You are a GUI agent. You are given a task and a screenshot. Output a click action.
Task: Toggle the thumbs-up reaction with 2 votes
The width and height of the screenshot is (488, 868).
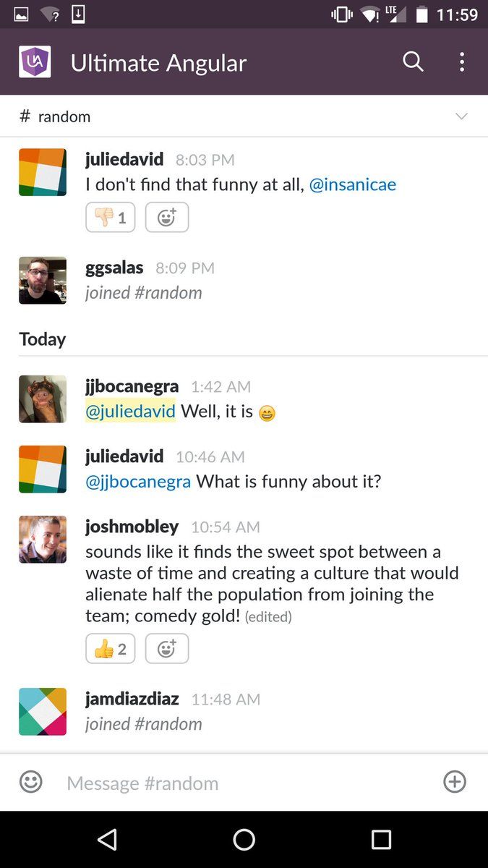pyautogui.click(x=111, y=649)
